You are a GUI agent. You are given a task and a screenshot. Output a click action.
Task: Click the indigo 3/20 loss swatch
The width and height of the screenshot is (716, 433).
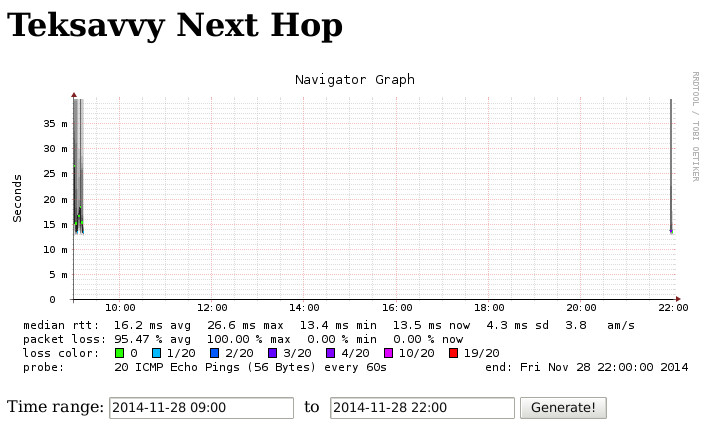273,353
